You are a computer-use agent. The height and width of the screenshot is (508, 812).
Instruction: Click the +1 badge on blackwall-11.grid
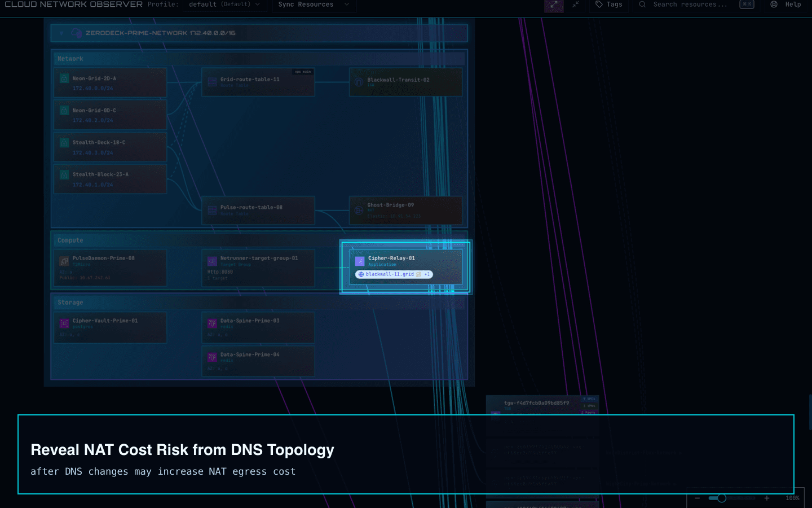pos(427,274)
